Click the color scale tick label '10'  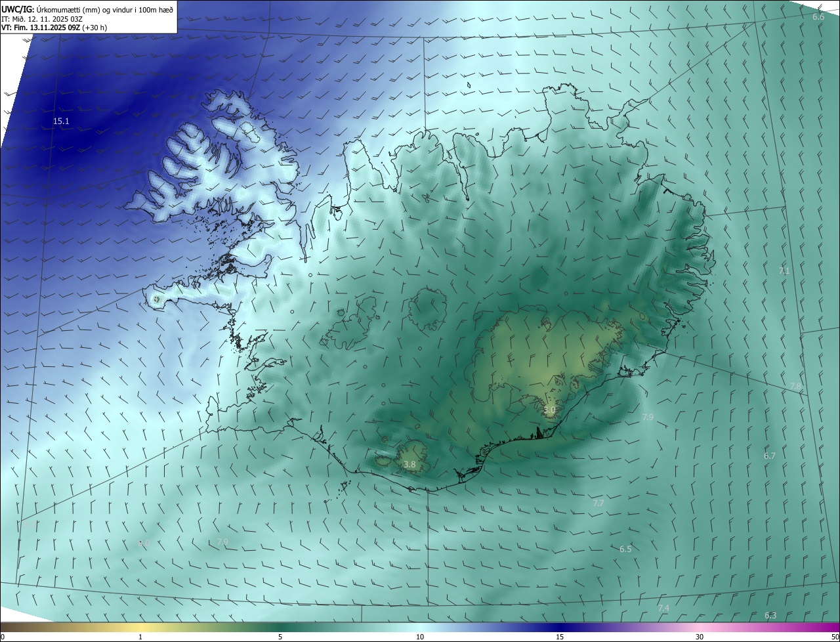[x=420, y=637]
